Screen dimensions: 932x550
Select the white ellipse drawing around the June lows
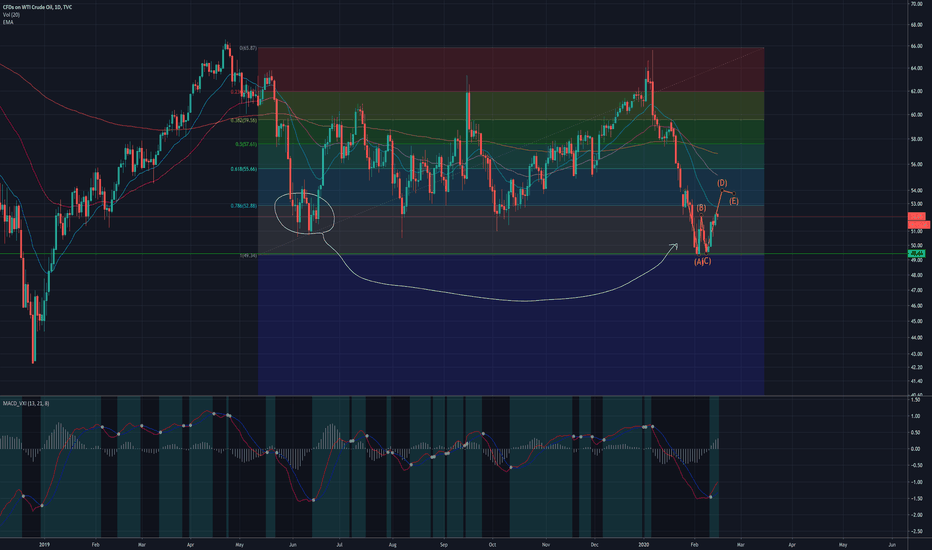click(304, 212)
